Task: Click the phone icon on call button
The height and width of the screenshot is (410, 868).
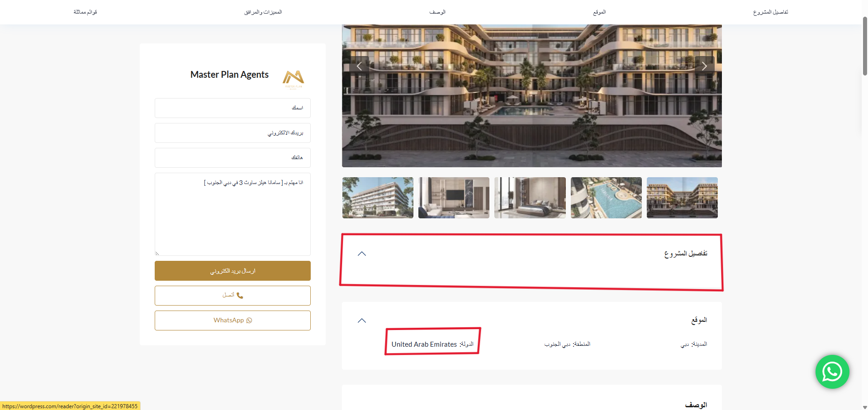Action: 240,296
